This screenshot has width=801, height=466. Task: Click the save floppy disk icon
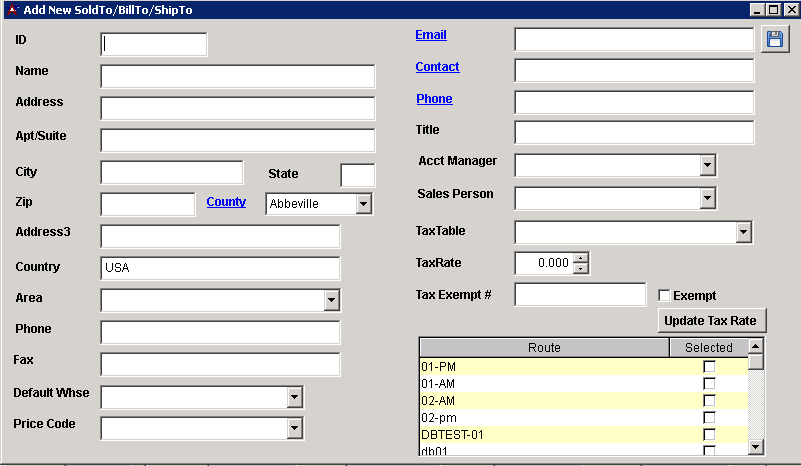[x=775, y=40]
